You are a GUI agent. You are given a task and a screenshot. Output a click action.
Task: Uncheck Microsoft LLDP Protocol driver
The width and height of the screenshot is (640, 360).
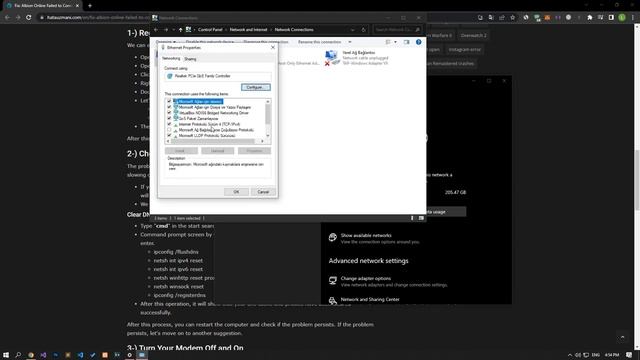169,135
